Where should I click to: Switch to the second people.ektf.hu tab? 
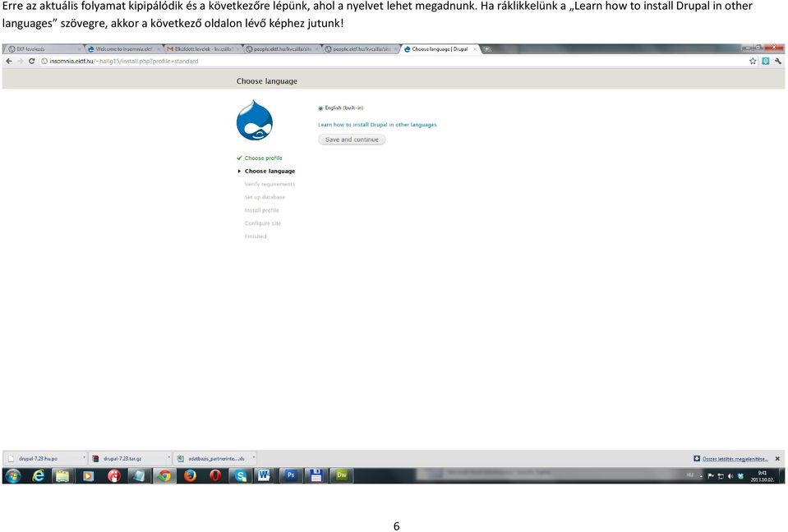[x=361, y=49]
